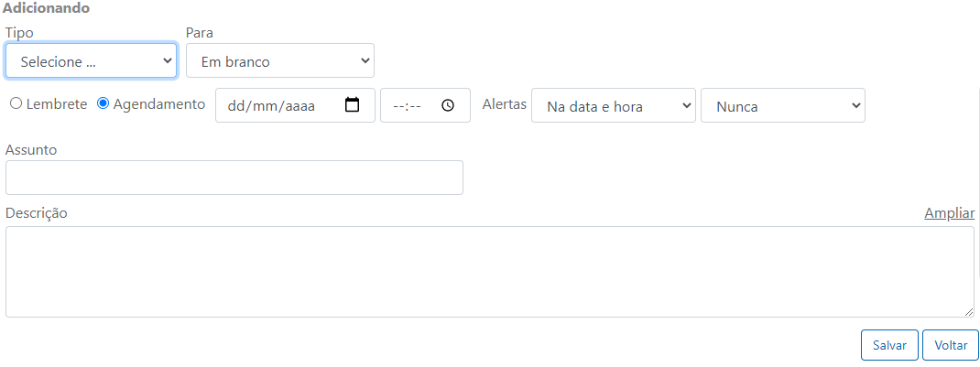Click the Alertas label text
980x367 pixels.
pos(505,104)
